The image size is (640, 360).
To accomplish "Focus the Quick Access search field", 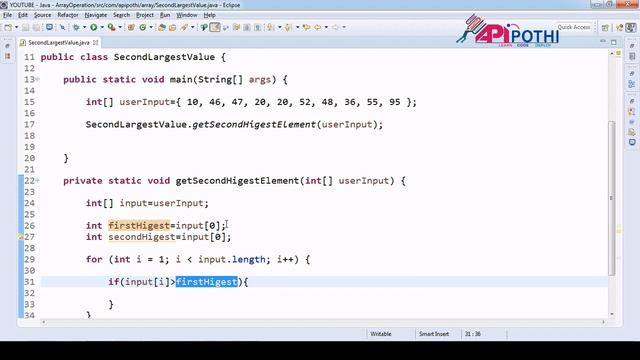I will pos(574,27).
